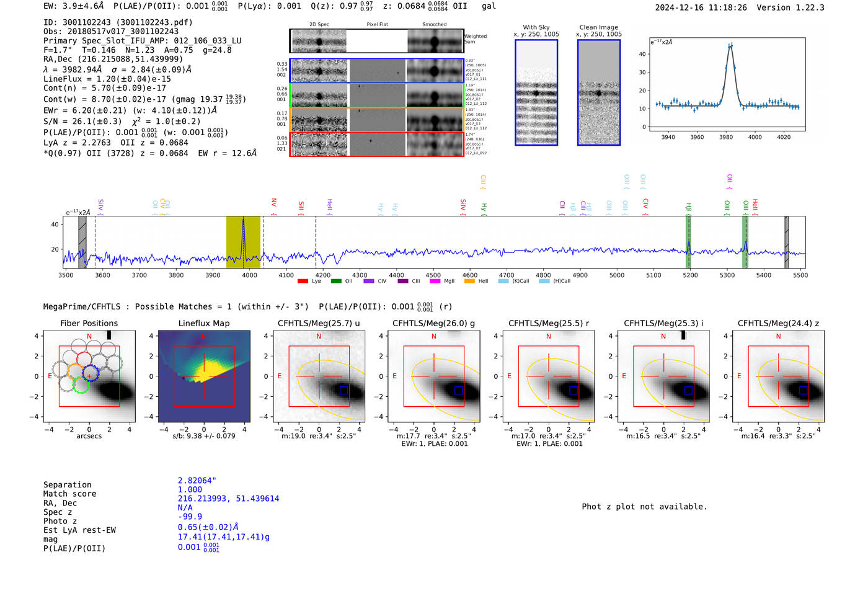Viewport: 868px width, 591px height.
Task: Click the blue RA, Dec value 216.213993, 51.439614
Action: pyautogui.click(x=228, y=499)
